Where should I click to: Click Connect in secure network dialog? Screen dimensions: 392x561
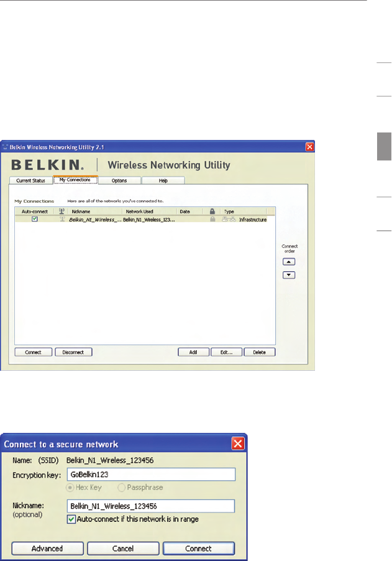[x=199, y=549]
